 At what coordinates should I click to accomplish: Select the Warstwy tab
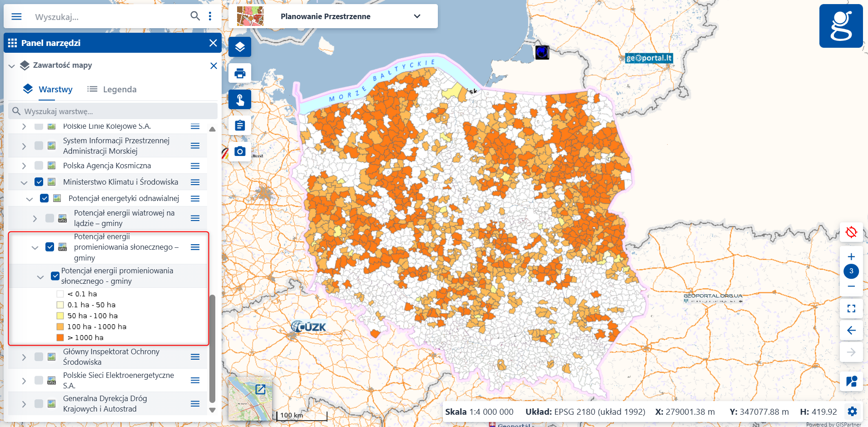pos(48,89)
